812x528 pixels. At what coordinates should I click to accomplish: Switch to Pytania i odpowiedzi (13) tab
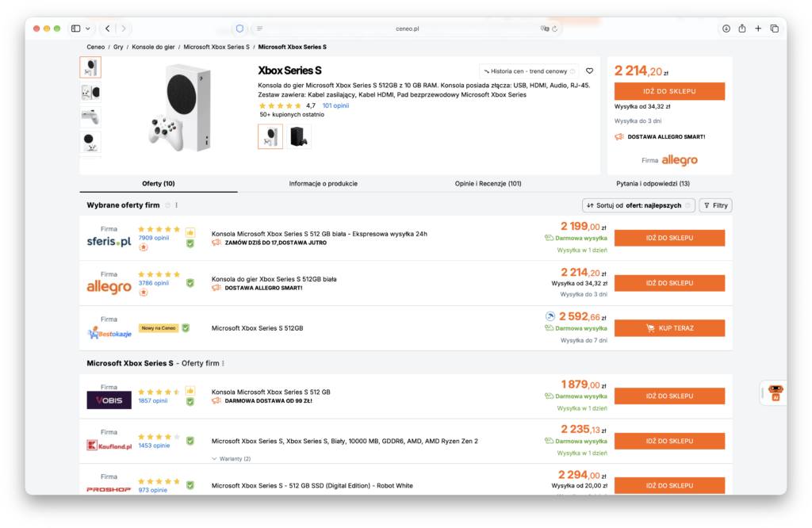coord(653,184)
